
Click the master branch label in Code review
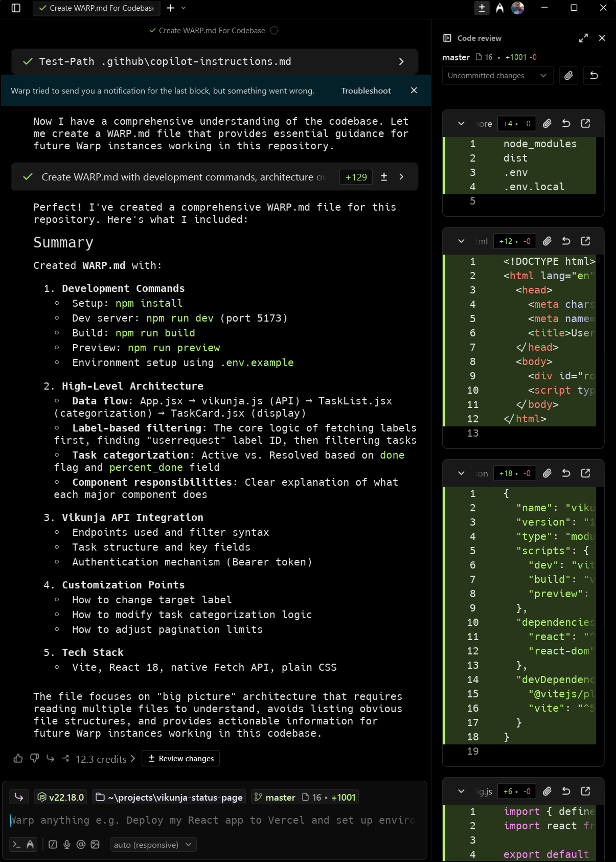[456, 57]
